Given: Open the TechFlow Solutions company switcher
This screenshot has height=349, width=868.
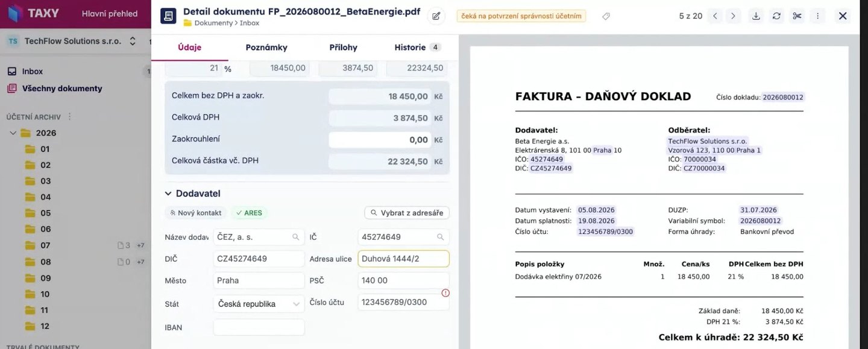Looking at the screenshot, I should coord(72,41).
